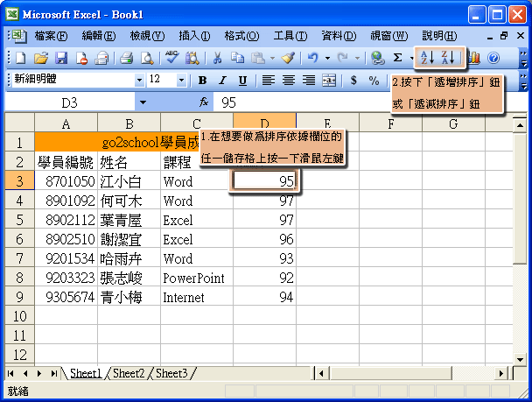Click the Print icon
Viewport: 532px width, 402px height.
point(126,59)
